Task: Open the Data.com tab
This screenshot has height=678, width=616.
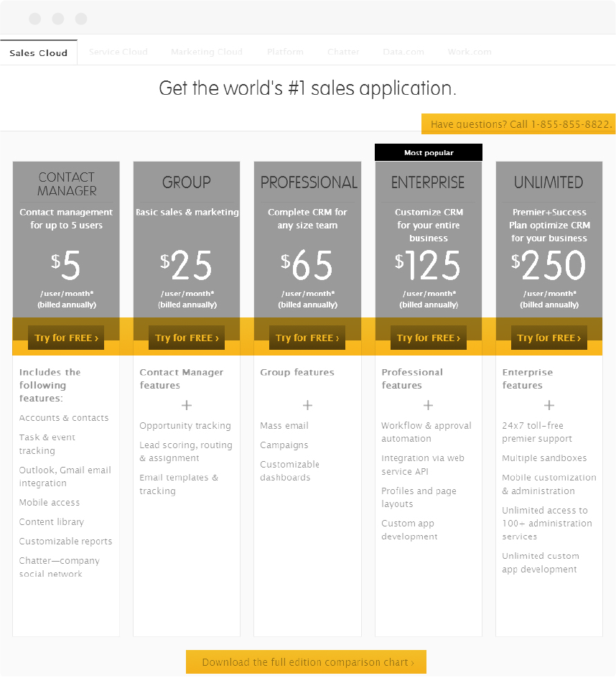Action: pos(403,51)
